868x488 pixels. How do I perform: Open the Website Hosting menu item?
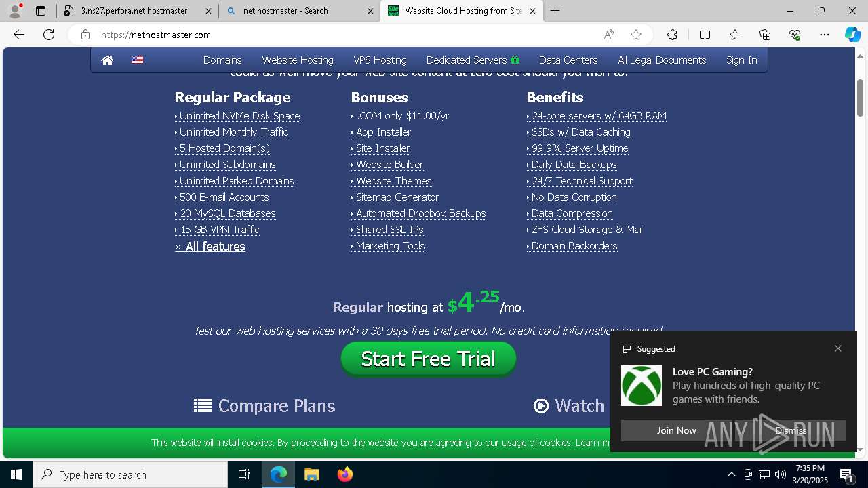click(x=298, y=60)
